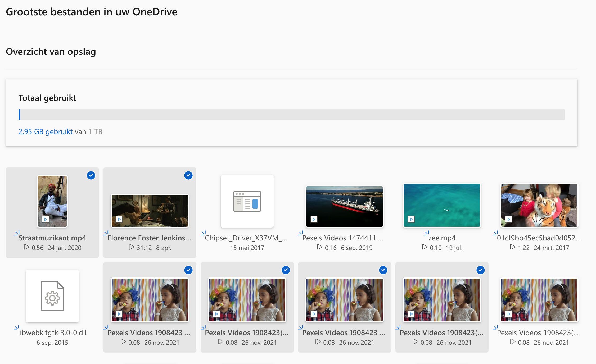Uncheck Florence Foster Jenkins selection circle
Image resolution: width=596 pixels, height=364 pixels.
click(188, 175)
